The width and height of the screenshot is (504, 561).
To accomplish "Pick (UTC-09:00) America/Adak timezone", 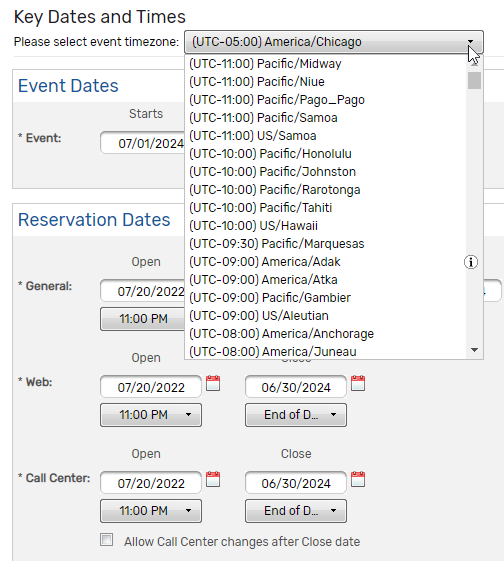I will (x=326, y=262).
